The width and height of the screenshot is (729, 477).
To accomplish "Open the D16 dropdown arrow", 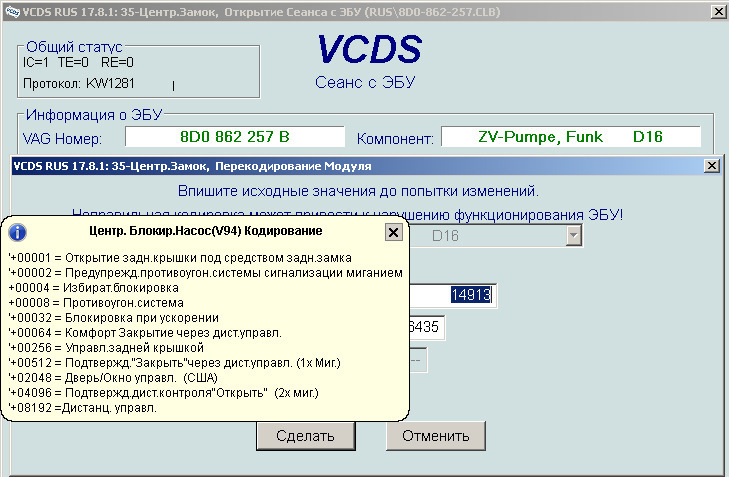I will click(x=574, y=236).
